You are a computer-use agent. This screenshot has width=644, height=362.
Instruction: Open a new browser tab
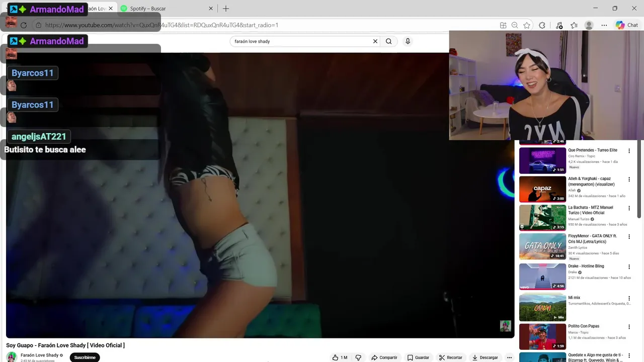coord(226,9)
